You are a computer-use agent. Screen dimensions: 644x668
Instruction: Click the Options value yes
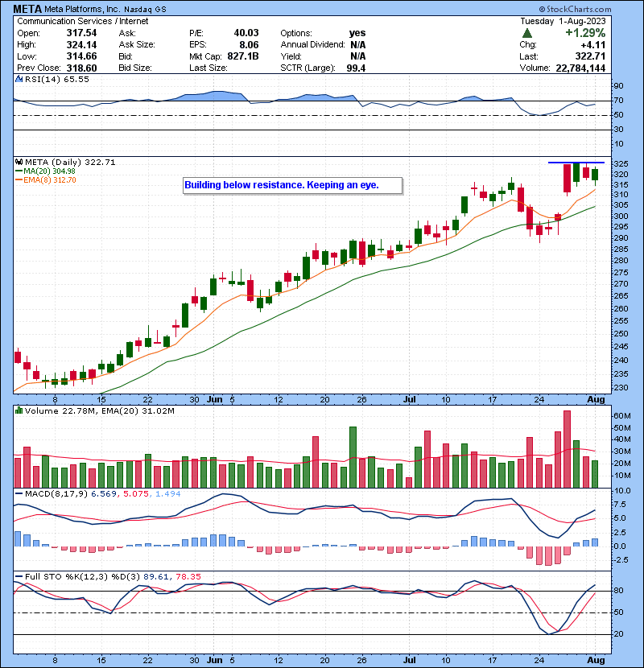tap(357, 33)
